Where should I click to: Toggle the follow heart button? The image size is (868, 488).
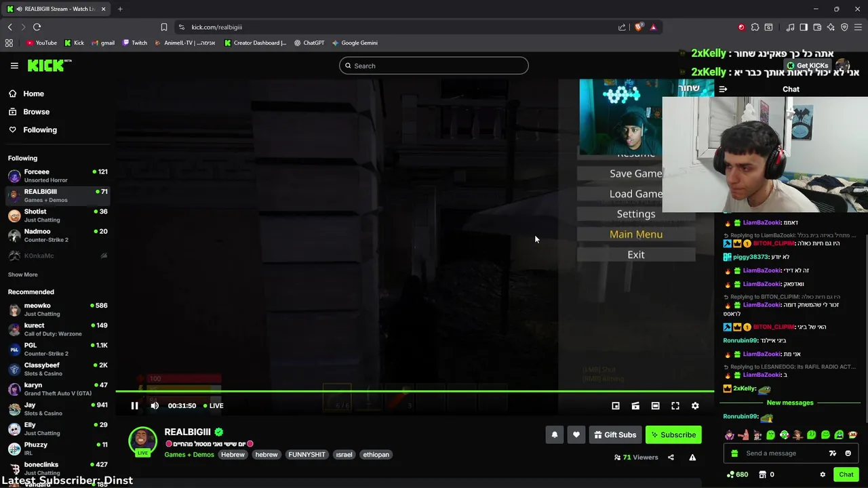click(576, 434)
